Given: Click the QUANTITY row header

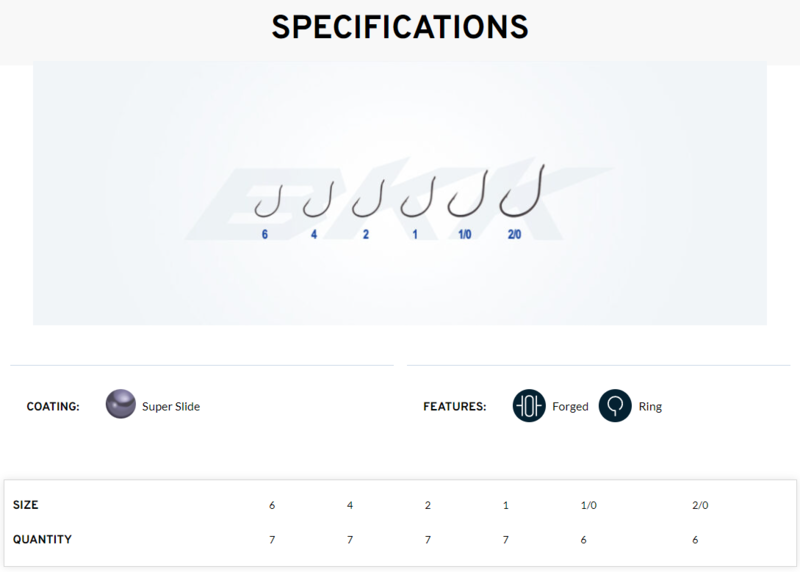Looking at the screenshot, I should 42,539.
